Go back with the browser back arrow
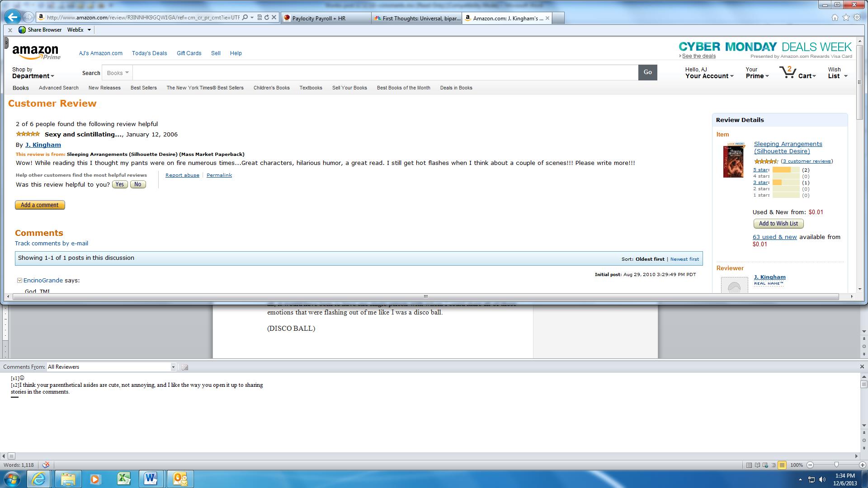This screenshot has width=868, height=488. pos(13,18)
